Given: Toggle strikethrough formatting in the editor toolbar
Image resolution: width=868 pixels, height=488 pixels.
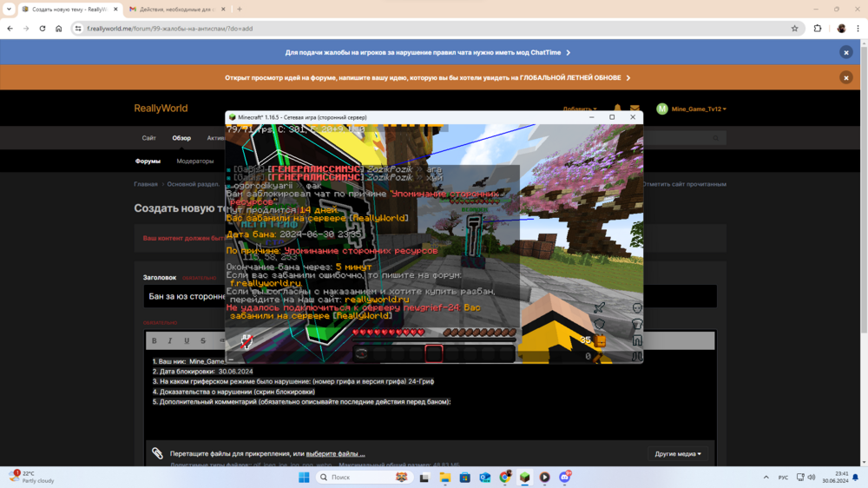Looking at the screenshot, I should coord(203,340).
